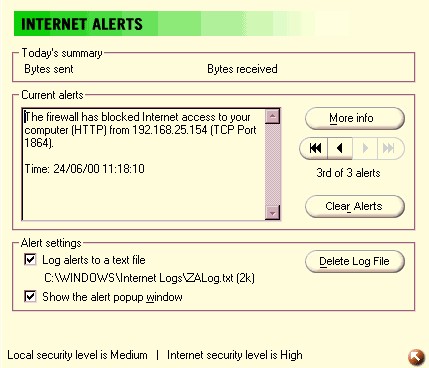Delete the Log File
The image size is (429, 368).
click(355, 261)
